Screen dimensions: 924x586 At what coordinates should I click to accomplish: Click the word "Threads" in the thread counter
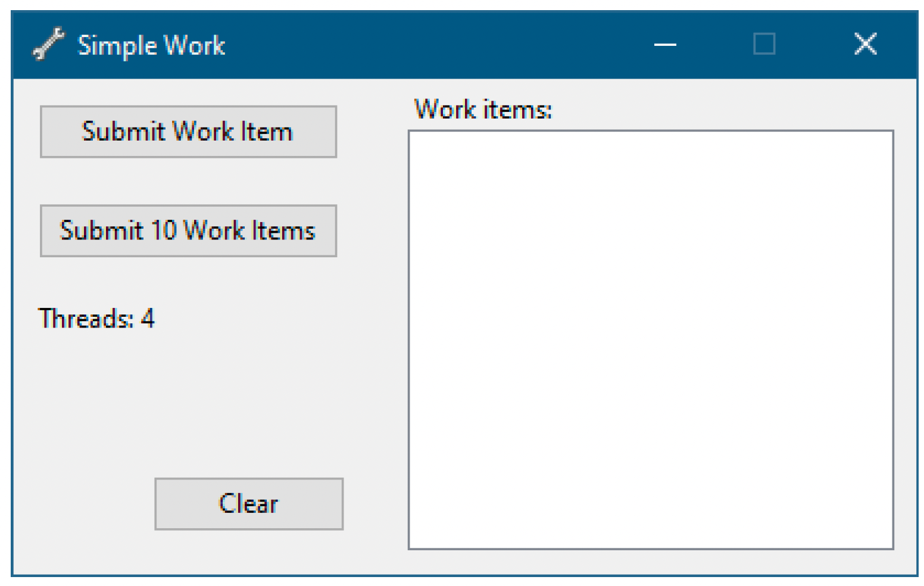coord(86,319)
